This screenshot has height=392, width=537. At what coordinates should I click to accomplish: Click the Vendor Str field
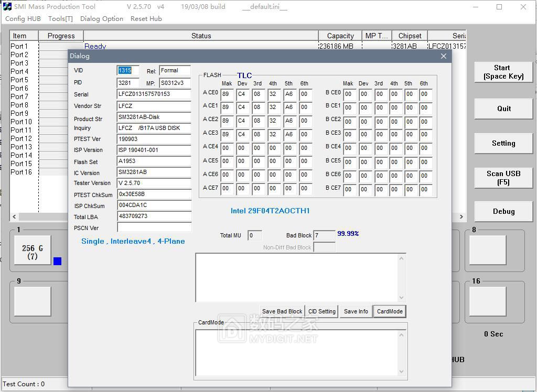coord(154,106)
